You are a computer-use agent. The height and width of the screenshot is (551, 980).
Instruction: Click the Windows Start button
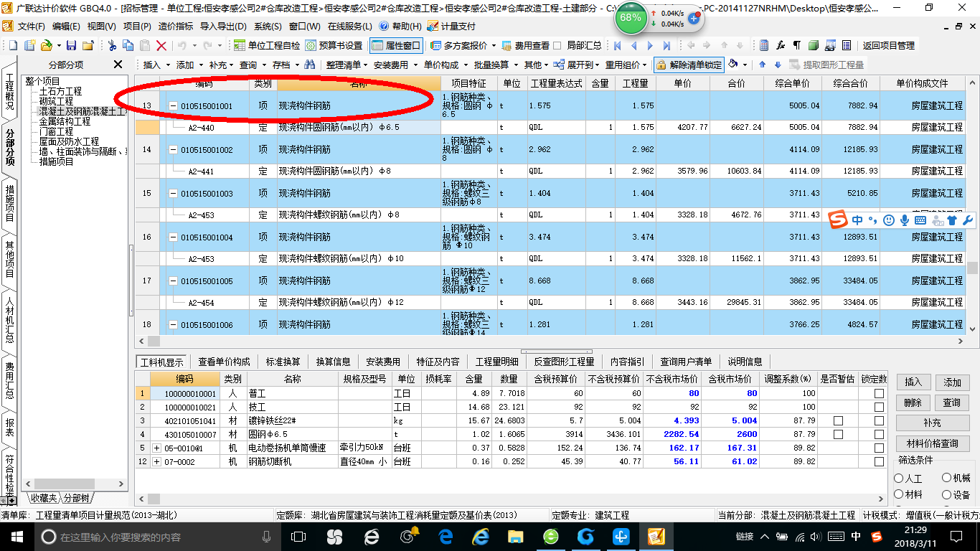17,536
